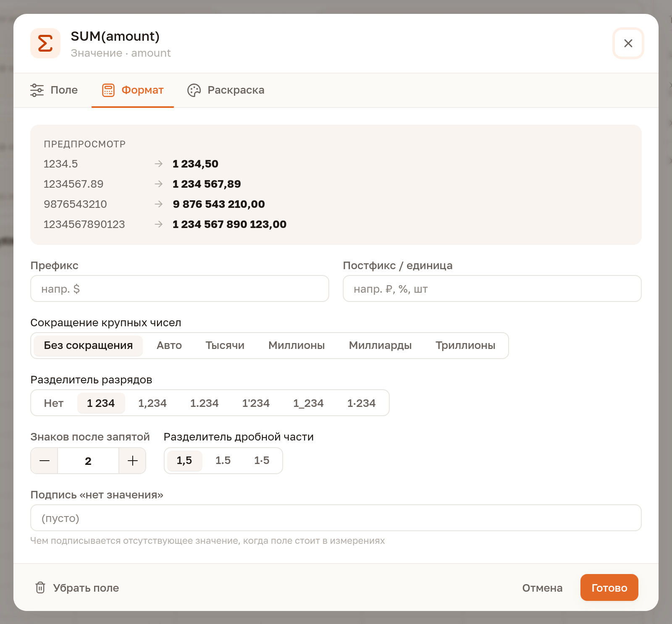Increase decimal places with the plus button
This screenshot has height=624, width=672.
point(132,461)
